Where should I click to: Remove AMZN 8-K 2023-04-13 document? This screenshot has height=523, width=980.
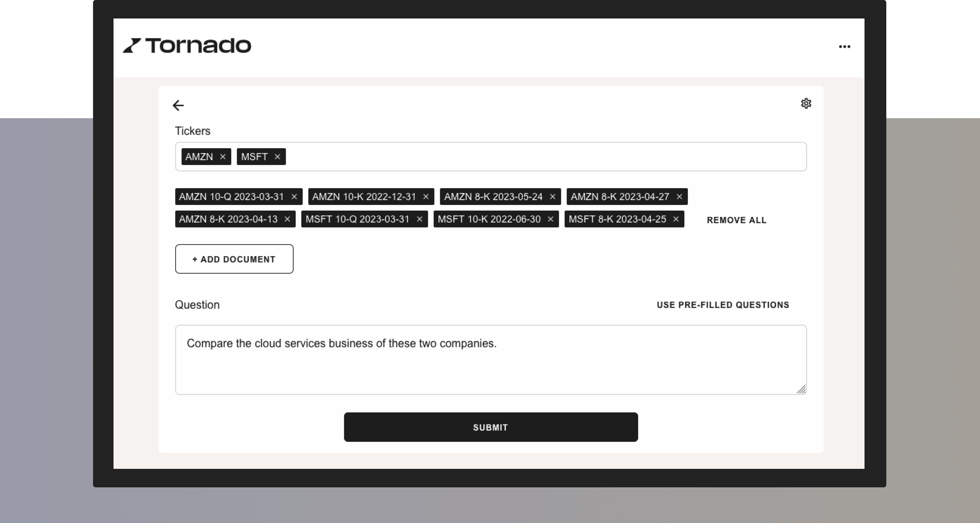point(287,219)
